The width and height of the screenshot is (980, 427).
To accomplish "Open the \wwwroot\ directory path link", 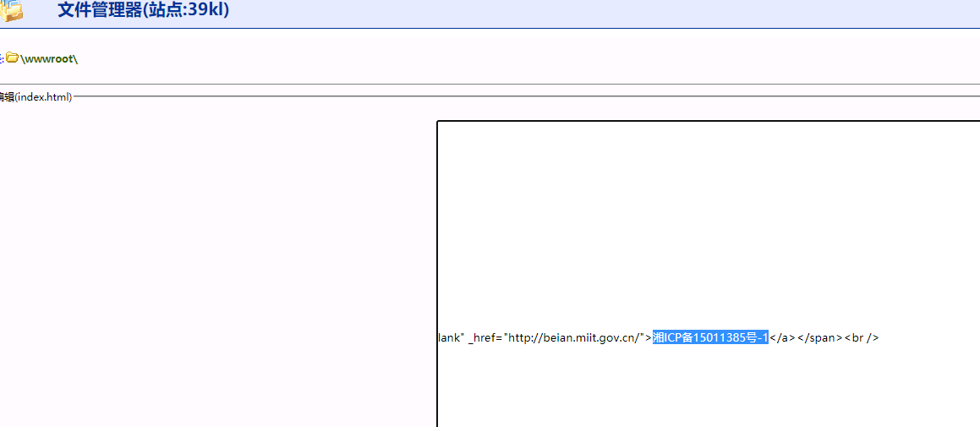I will point(49,58).
